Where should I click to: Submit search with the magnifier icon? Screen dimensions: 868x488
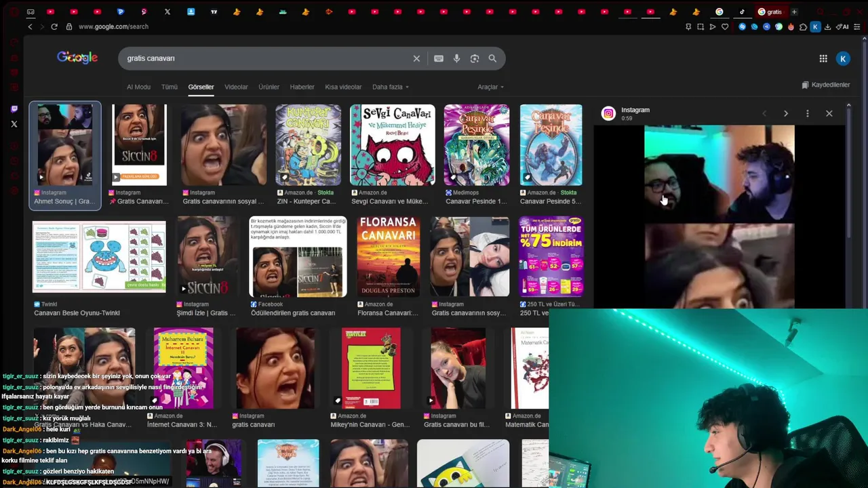[492, 58]
